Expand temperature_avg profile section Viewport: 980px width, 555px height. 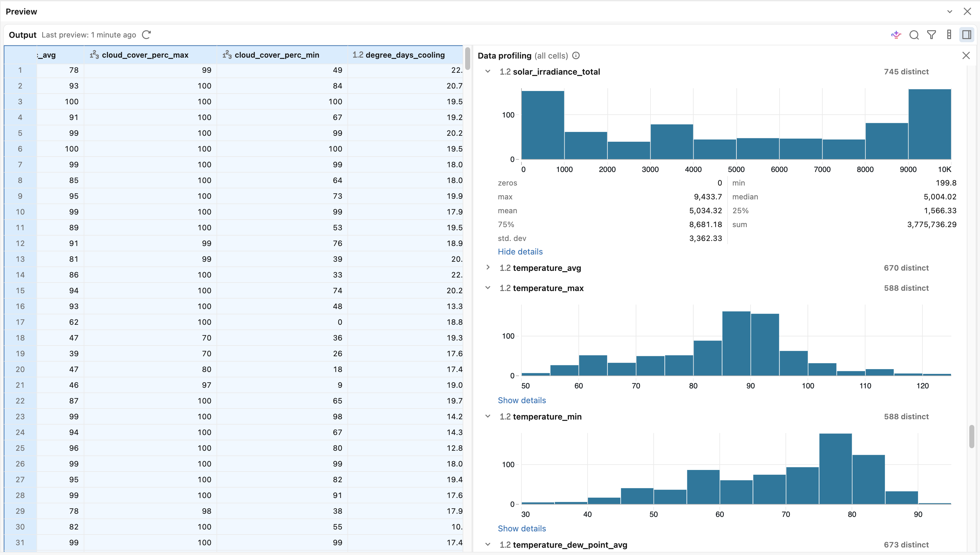click(x=488, y=268)
